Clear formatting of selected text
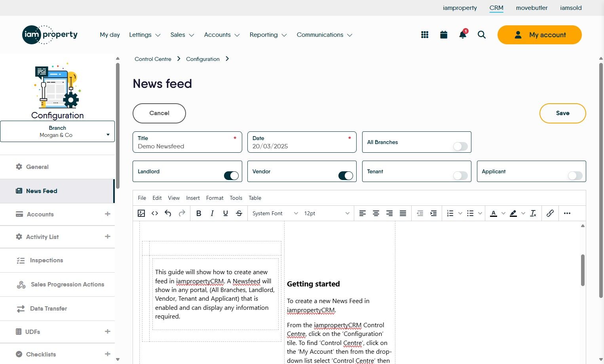Image resolution: width=604 pixels, height=364 pixels. click(x=533, y=213)
